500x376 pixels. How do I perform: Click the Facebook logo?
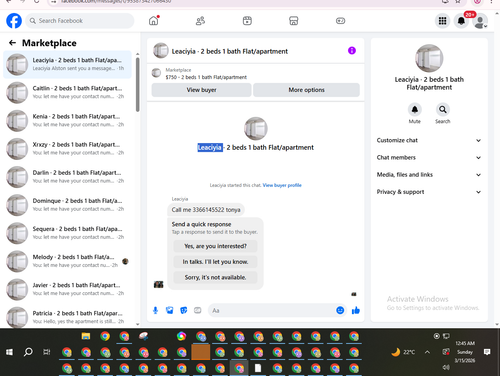pos(14,21)
